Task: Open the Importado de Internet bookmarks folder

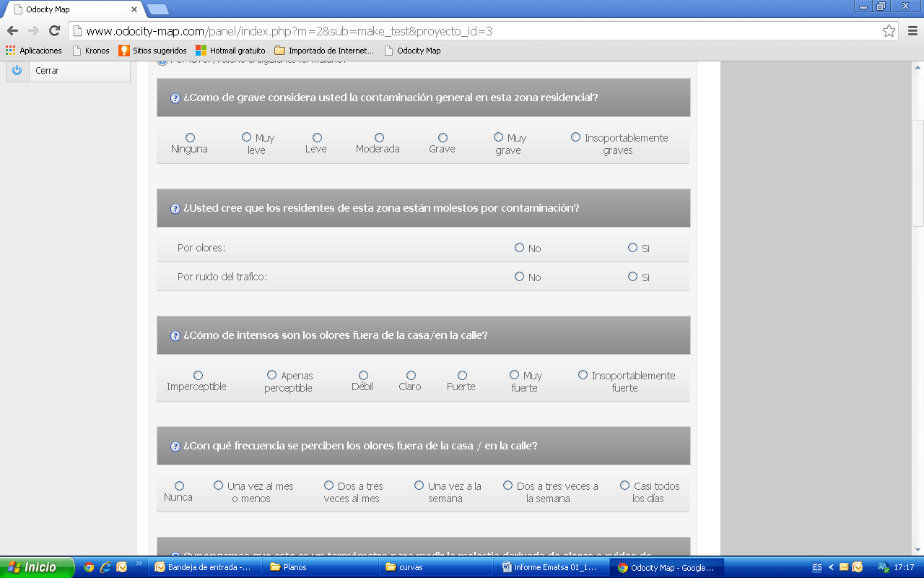Action: point(324,51)
